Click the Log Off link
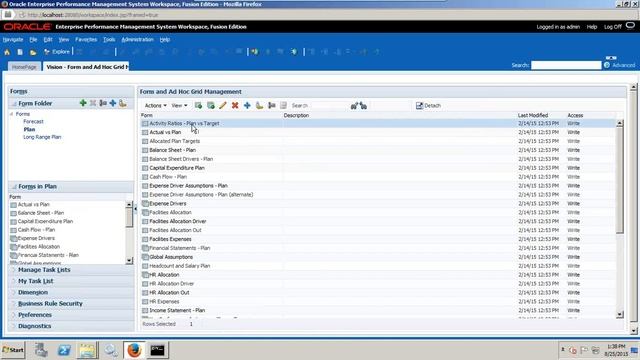Image resolution: width=640 pixels, height=360 pixels. [613, 27]
